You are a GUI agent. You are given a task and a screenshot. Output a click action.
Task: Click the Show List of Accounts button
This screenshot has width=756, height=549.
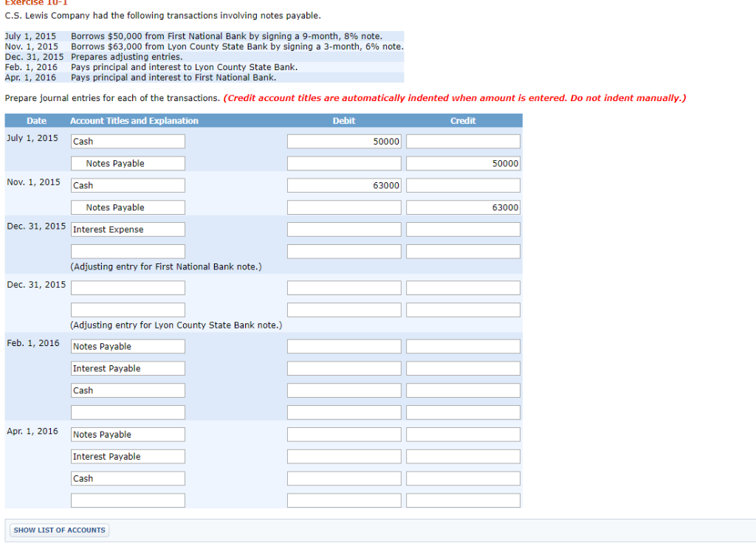(x=59, y=530)
